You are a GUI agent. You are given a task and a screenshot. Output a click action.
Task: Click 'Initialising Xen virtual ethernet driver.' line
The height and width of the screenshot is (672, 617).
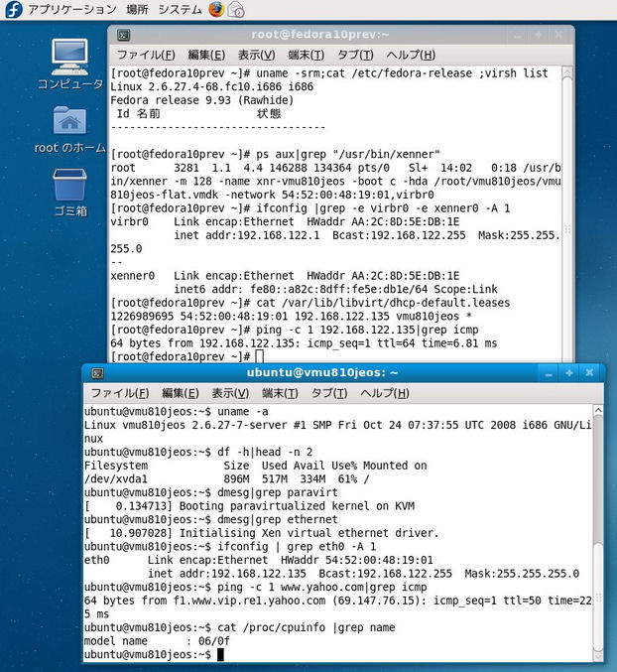(262, 533)
